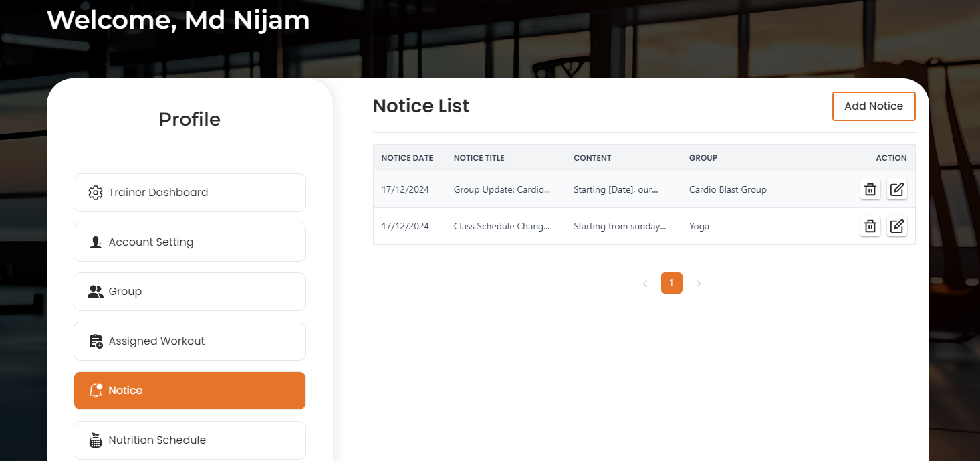Click the "Class Schedule Chang..." notice title
The height and width of the screenshot is (461, 980).
pos(501,226)
